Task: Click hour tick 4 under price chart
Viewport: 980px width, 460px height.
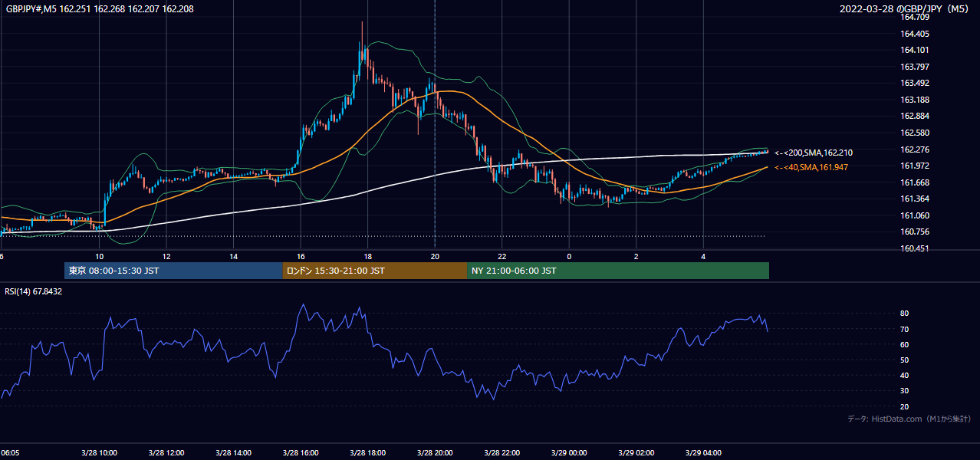Action: [703, 256]
